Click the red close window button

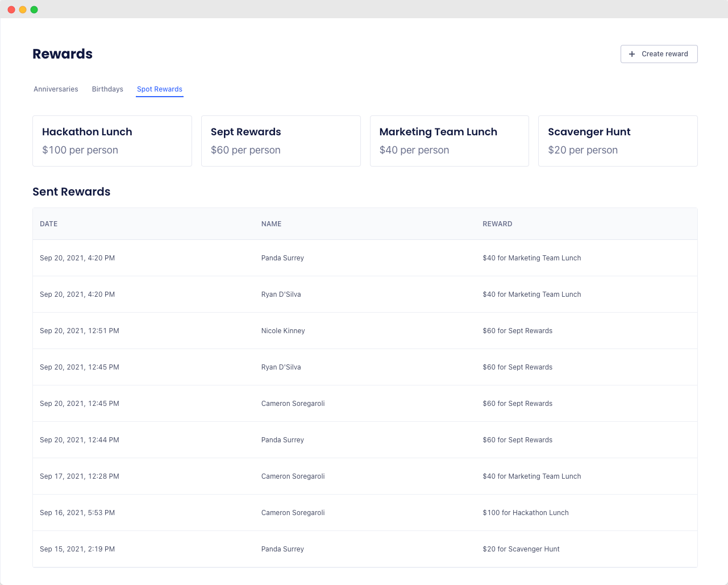click(11, 10)
